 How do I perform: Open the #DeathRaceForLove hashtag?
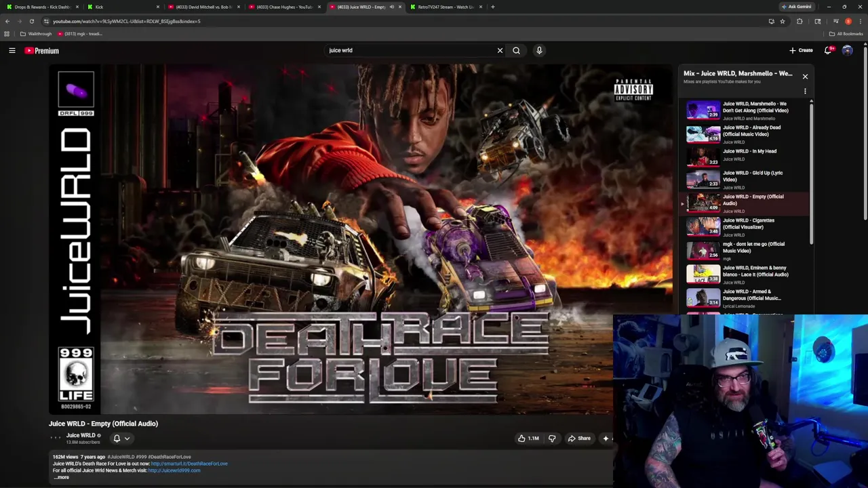click(170, 457)
